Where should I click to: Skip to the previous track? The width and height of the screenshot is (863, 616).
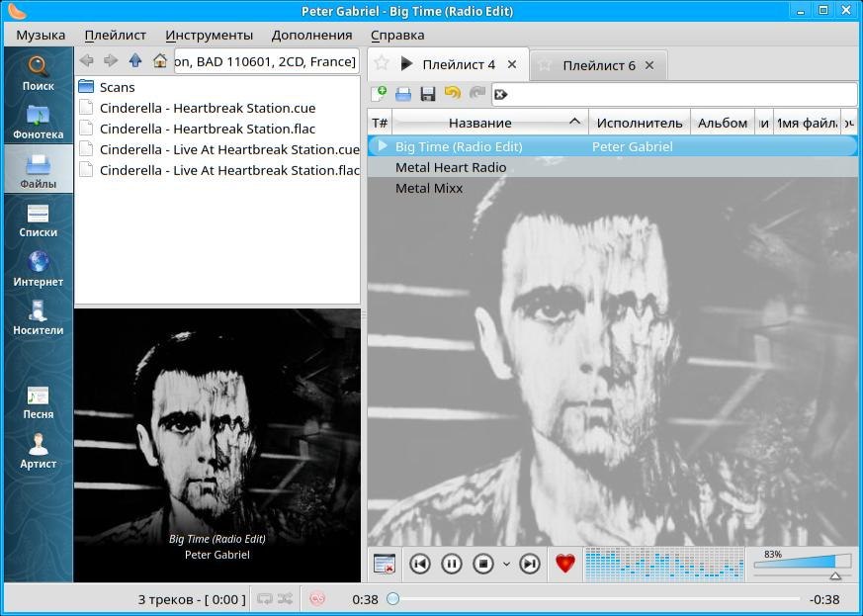point(420,564)
